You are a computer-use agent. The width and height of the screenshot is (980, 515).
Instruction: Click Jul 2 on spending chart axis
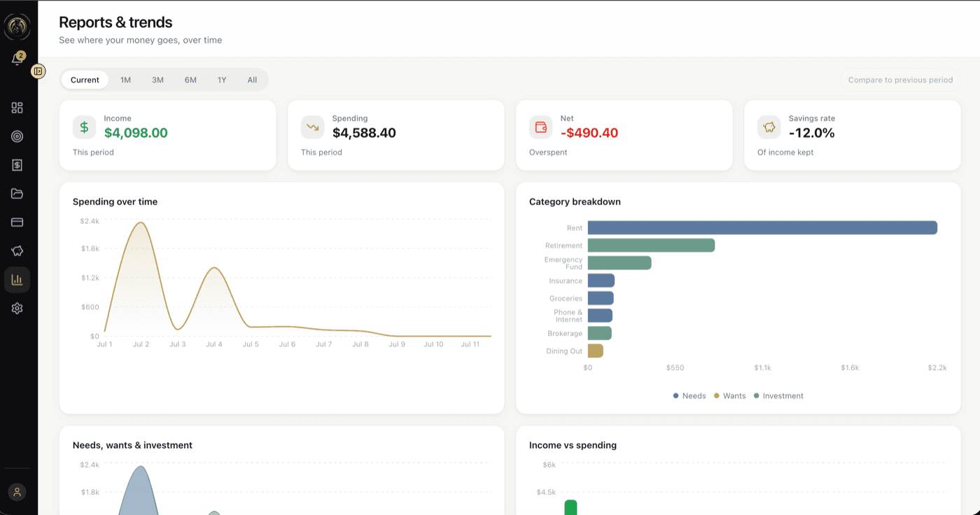tap(141, 344)
